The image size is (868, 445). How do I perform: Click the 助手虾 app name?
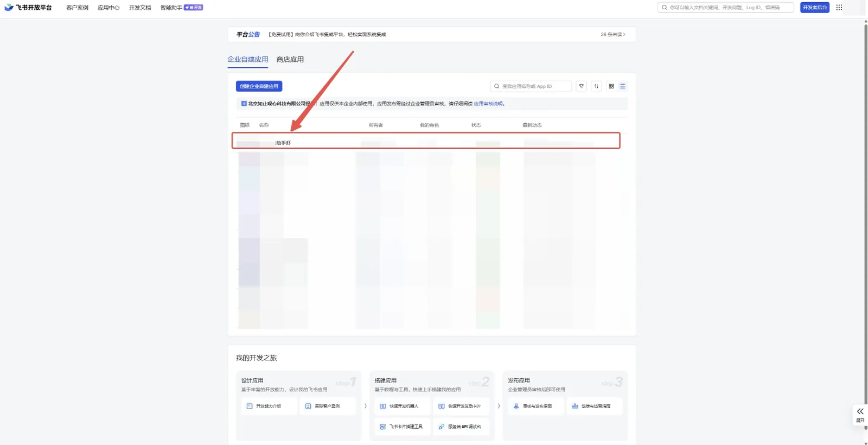[x=283, y=143]
